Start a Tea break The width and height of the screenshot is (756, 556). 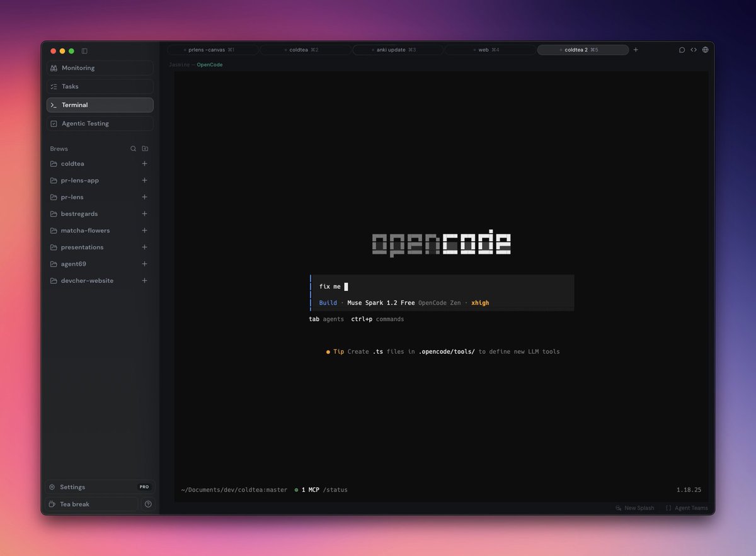pos(91,504)
